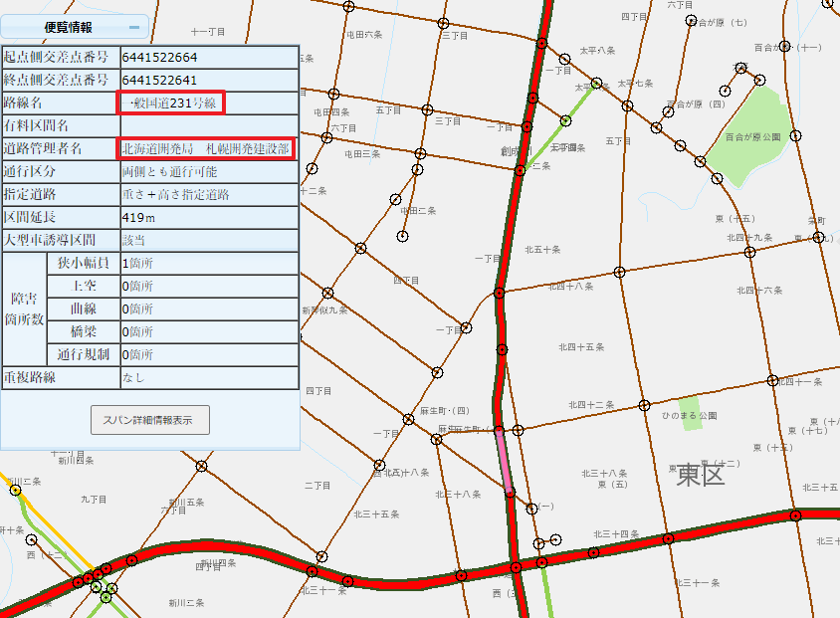Click intersection node at bottom of pink segment
840x618 pixels.
[510, 492]
